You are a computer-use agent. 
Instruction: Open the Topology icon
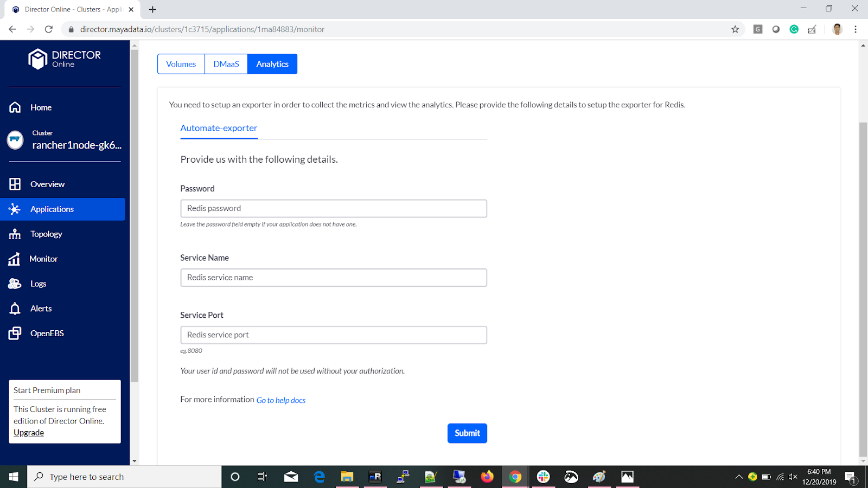tap(15, 234)
